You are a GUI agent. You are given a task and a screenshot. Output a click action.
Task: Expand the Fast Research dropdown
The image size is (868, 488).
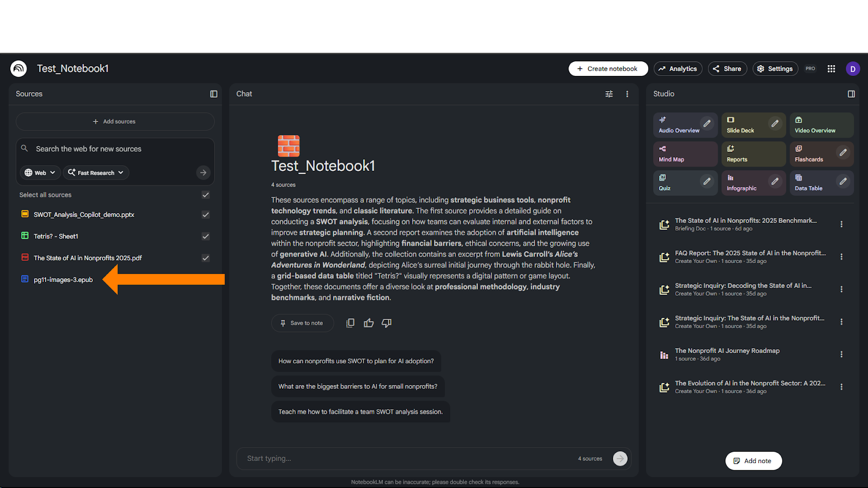coord(95,172)
